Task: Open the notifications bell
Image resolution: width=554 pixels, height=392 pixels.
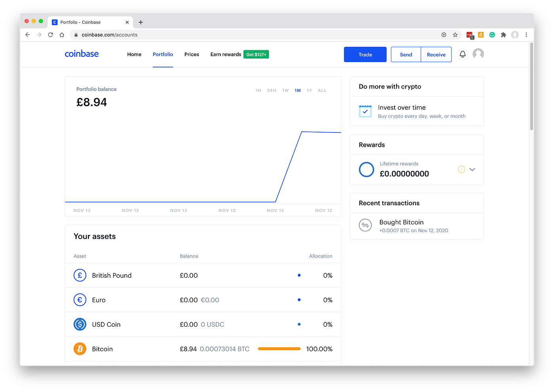Action: point(463,54)
